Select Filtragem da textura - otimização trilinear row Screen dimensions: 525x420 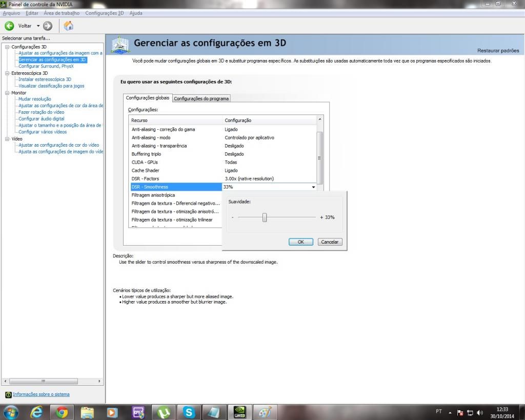[176, 219]
